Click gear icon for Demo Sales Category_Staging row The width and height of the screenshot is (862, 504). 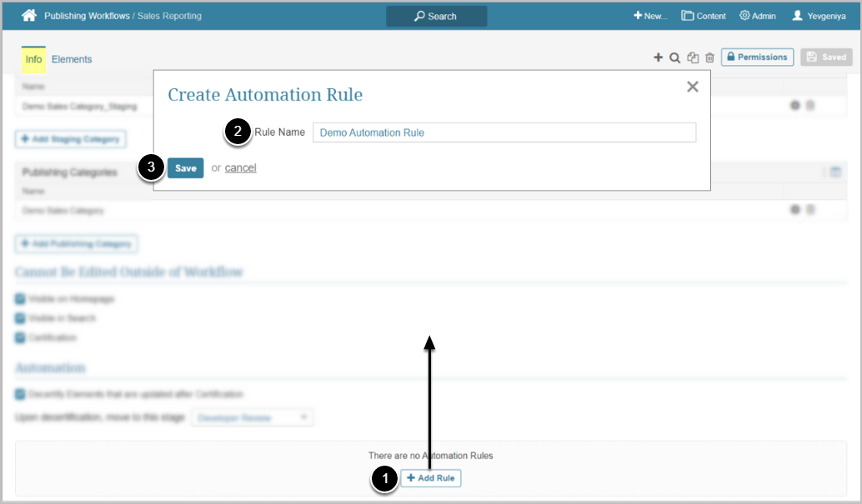click(795, 105)
